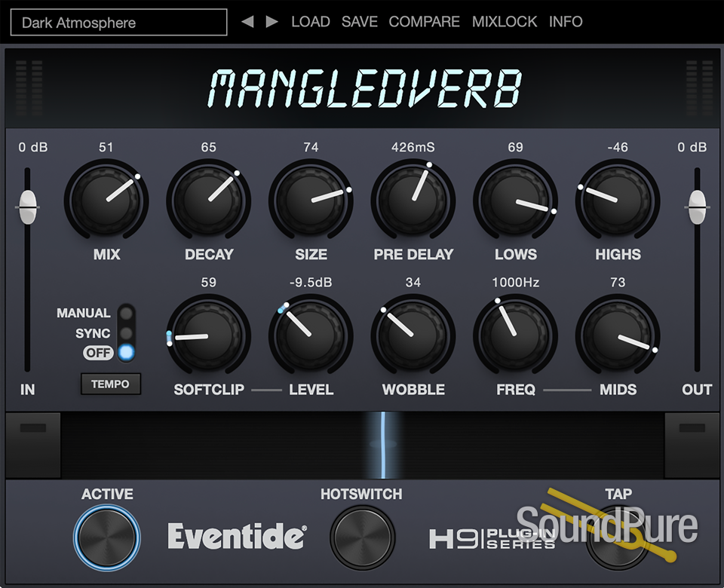The width and height of the screenshot is (724, 588).
Task: Click the left ribbon end button
Action: 32,446
